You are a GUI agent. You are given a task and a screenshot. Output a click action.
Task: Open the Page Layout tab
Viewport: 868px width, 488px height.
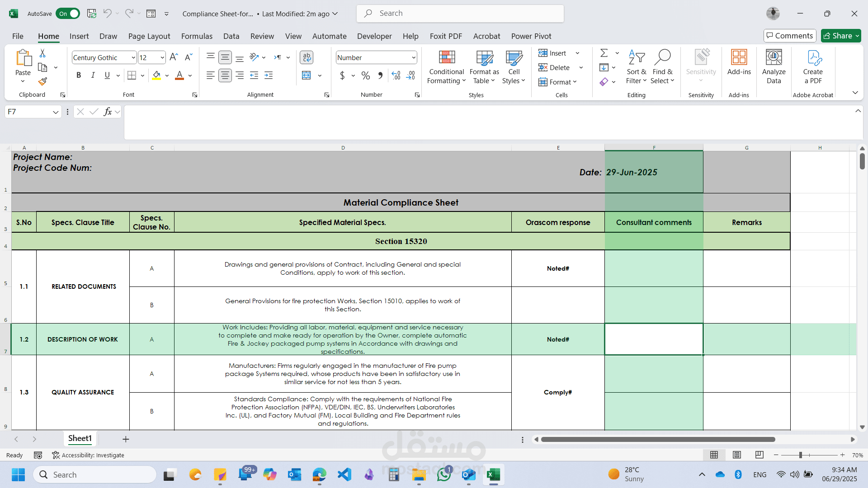(149, 36)
